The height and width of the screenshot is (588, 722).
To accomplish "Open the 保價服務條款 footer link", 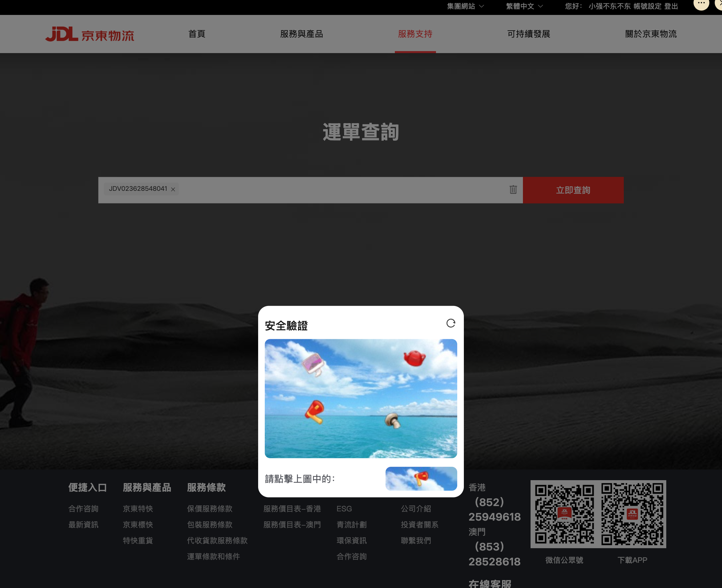I will pyautogui.click(x=210, y=509).
